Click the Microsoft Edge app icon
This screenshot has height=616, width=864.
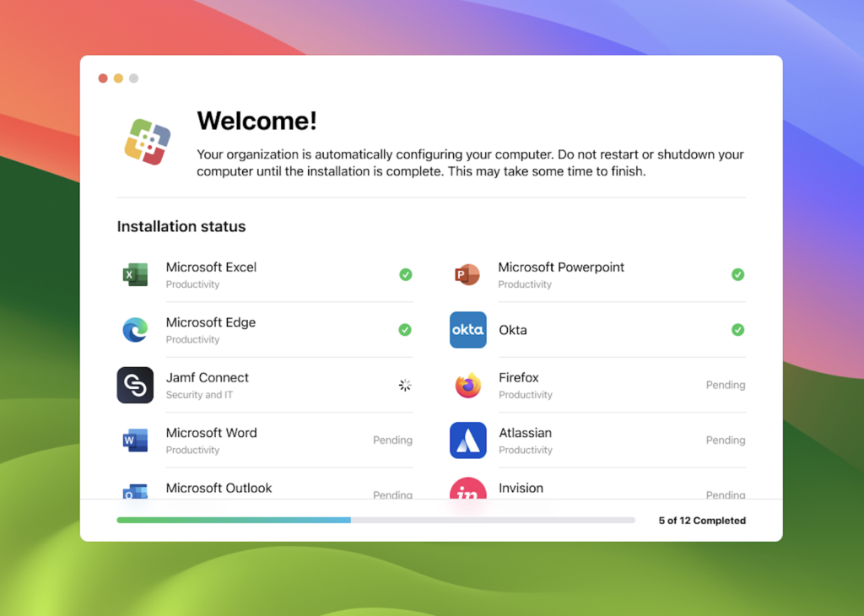[x=135, y=329]
